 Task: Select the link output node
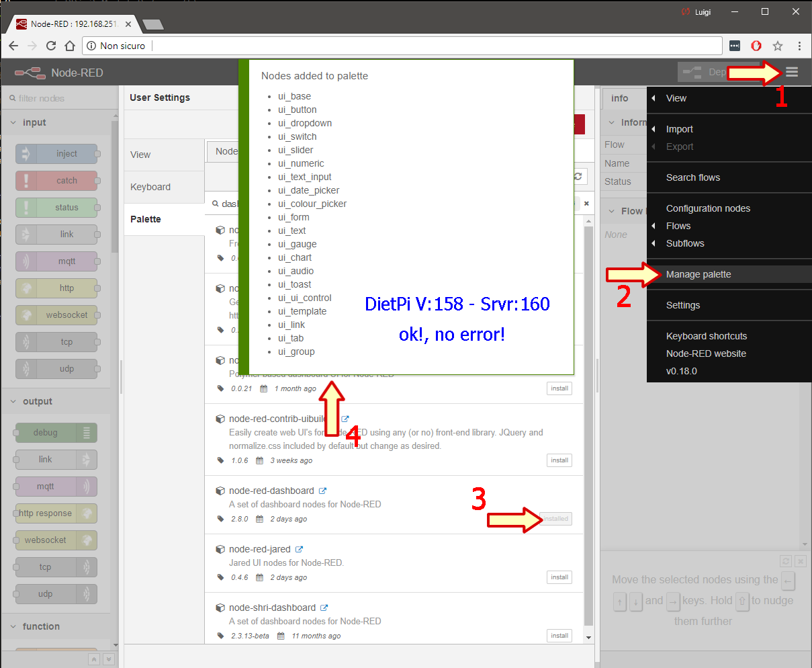56,460
